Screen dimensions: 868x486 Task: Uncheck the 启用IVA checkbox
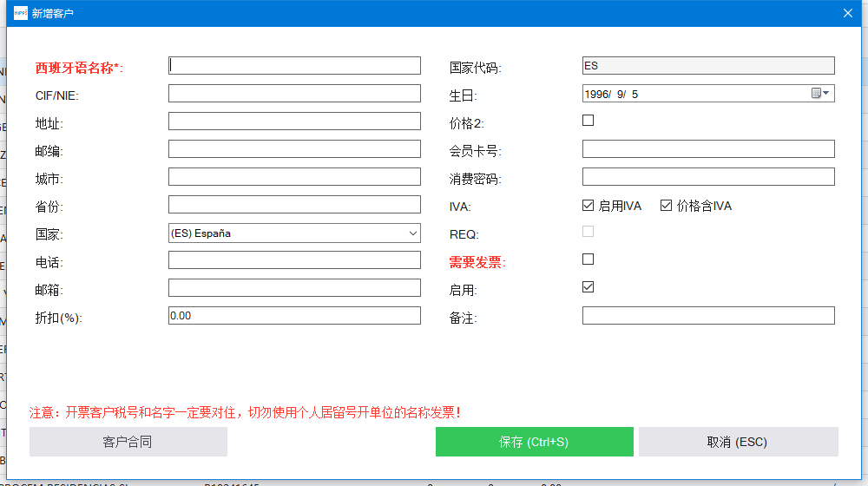[588, 206]
